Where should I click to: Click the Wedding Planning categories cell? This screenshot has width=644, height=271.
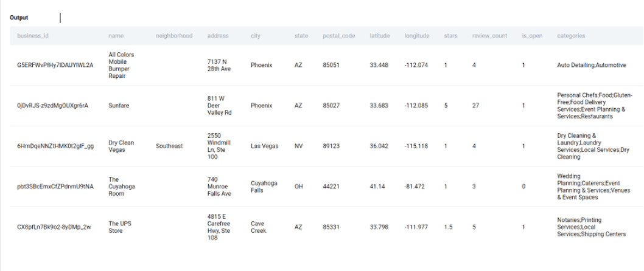594,187
